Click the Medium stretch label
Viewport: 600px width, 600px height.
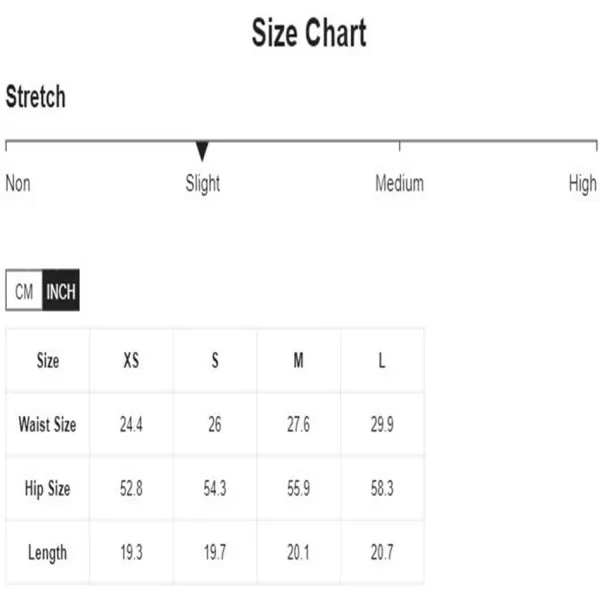399,183
